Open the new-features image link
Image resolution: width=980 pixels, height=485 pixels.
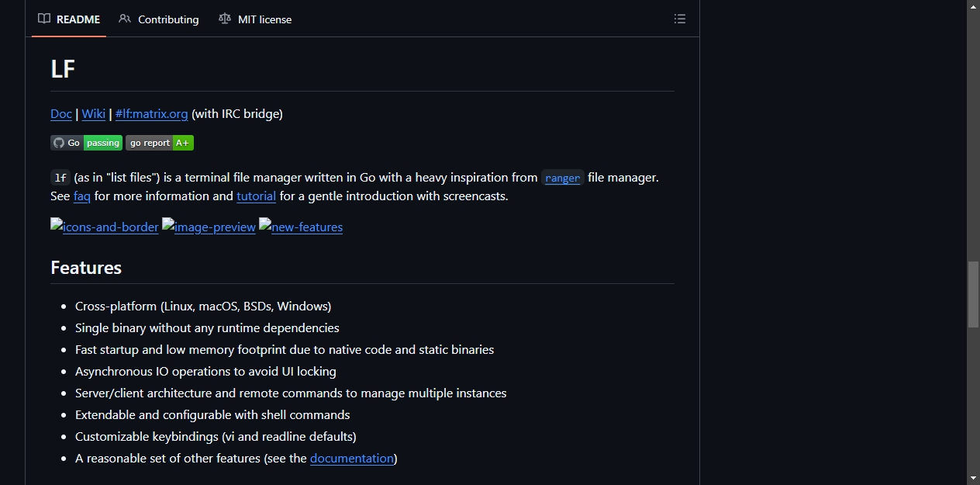(x=301, y=227)
